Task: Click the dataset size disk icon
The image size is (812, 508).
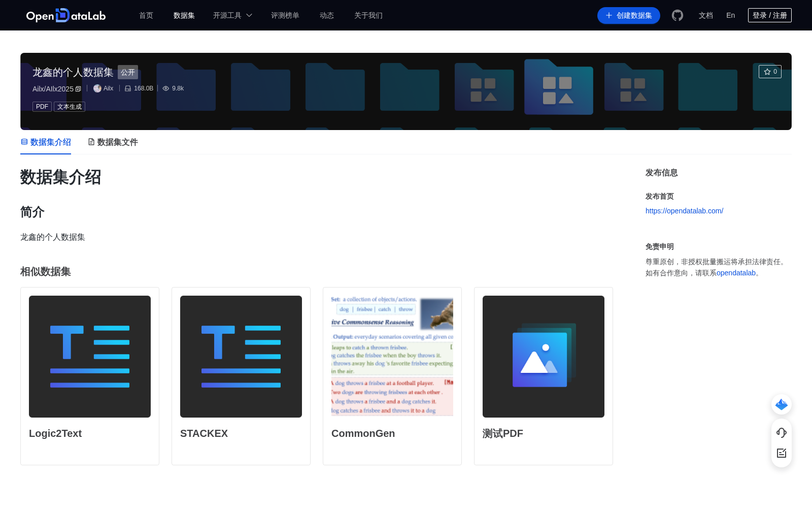Action: 128,88
